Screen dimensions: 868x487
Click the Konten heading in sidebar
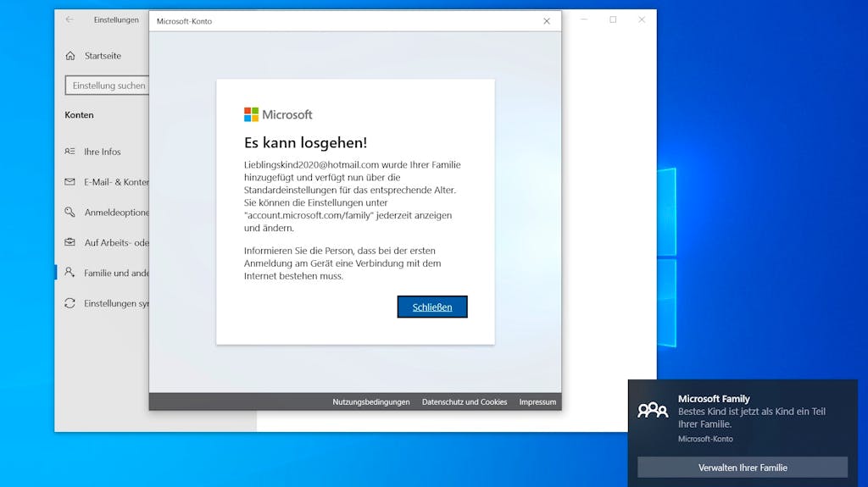79,115
